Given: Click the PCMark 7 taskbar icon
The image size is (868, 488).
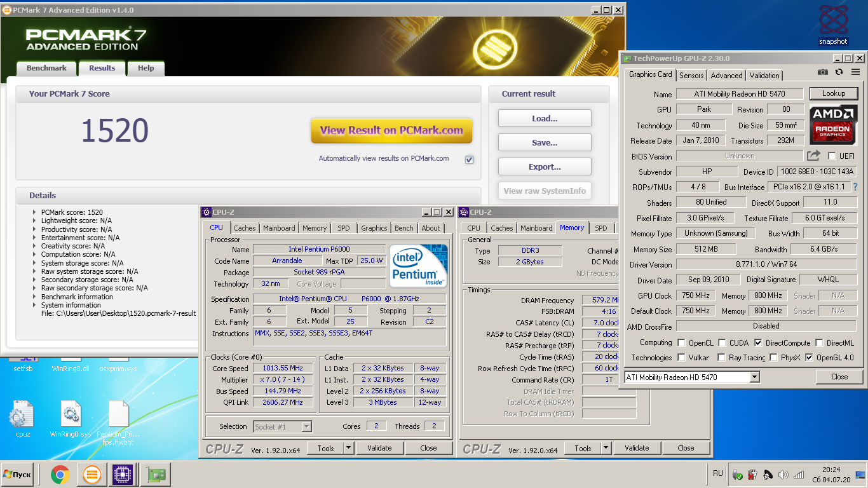Looking at the screenshot, I should tap(92, 475).
